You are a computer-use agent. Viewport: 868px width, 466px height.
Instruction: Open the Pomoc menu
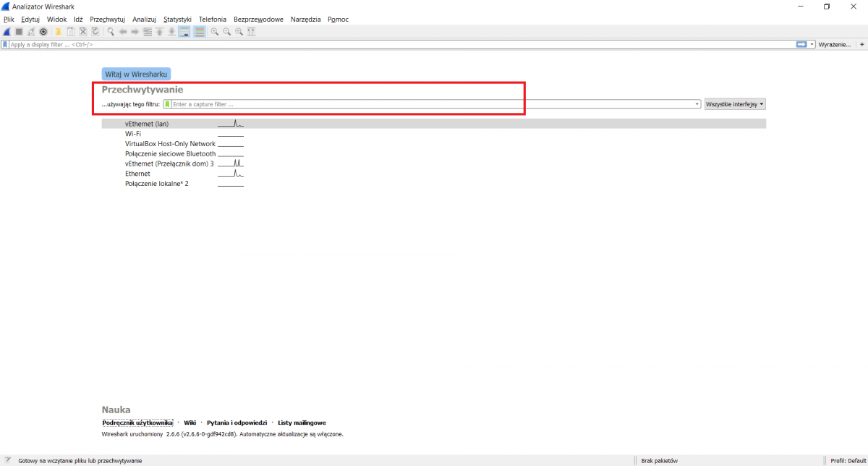point(338,20)
